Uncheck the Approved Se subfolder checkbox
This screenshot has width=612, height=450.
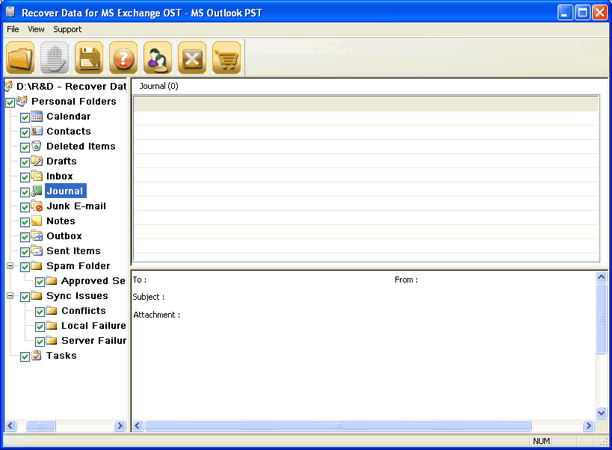point(40,282)
